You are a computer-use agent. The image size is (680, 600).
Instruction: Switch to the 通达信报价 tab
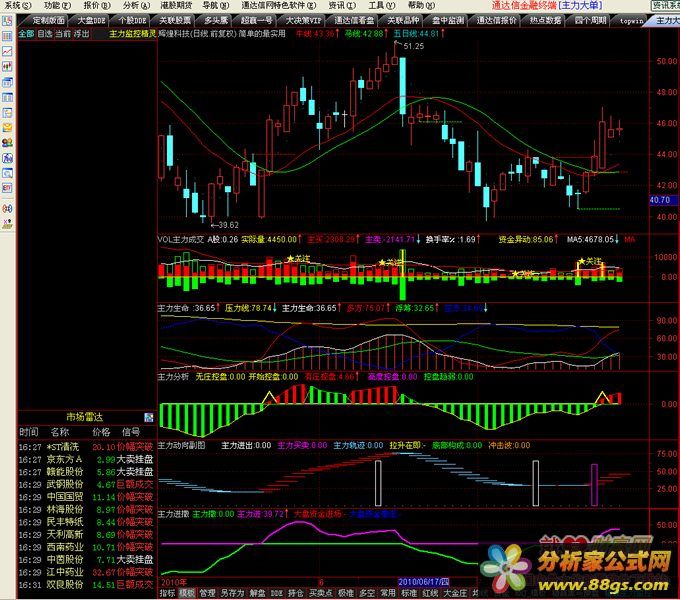497,20
